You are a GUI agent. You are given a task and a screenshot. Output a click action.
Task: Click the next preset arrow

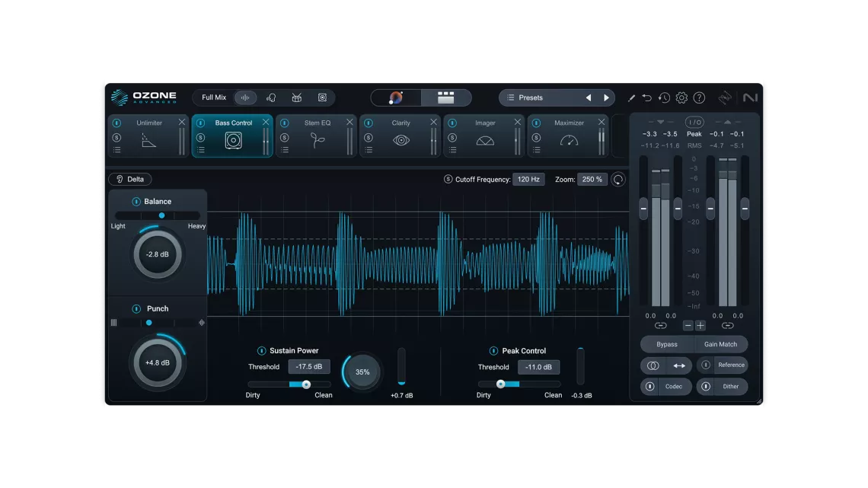point(607,97)
